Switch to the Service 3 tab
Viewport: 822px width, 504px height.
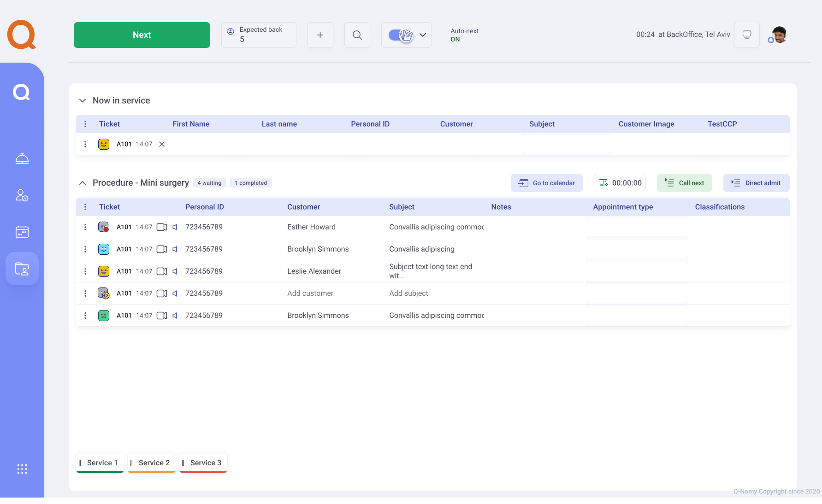tap(203, 463)
